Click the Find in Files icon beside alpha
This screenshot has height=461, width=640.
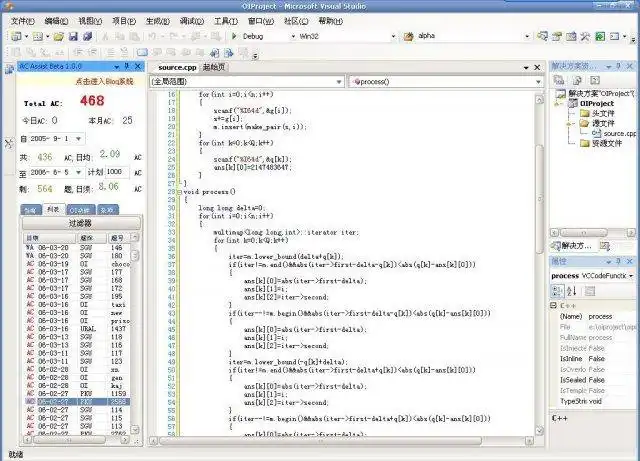[x=409, y=36]
